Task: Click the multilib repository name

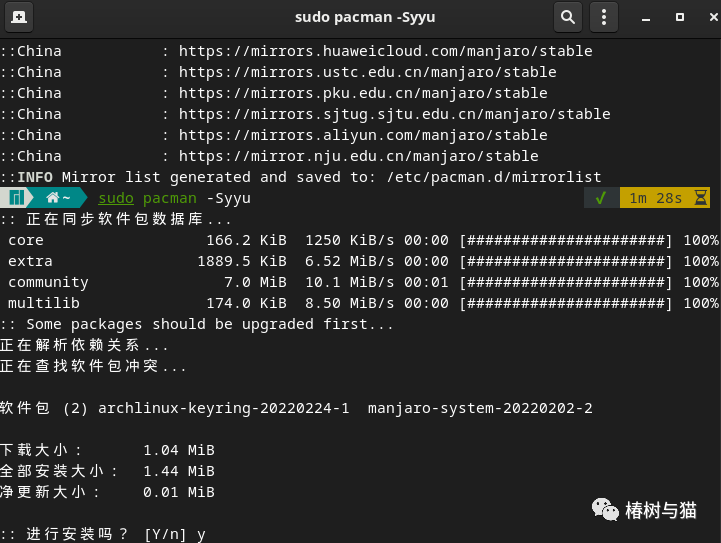Action: coord(44,303)
